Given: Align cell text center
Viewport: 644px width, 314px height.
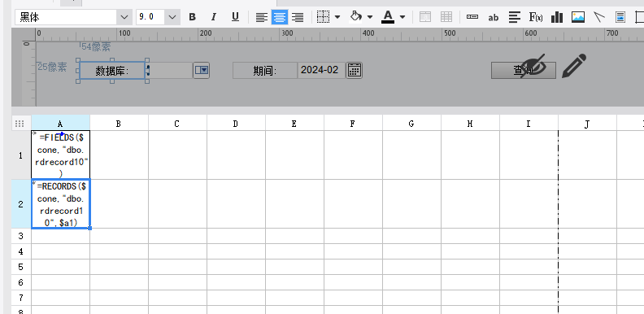Looking at the screenshot, I should click(280, 17).
